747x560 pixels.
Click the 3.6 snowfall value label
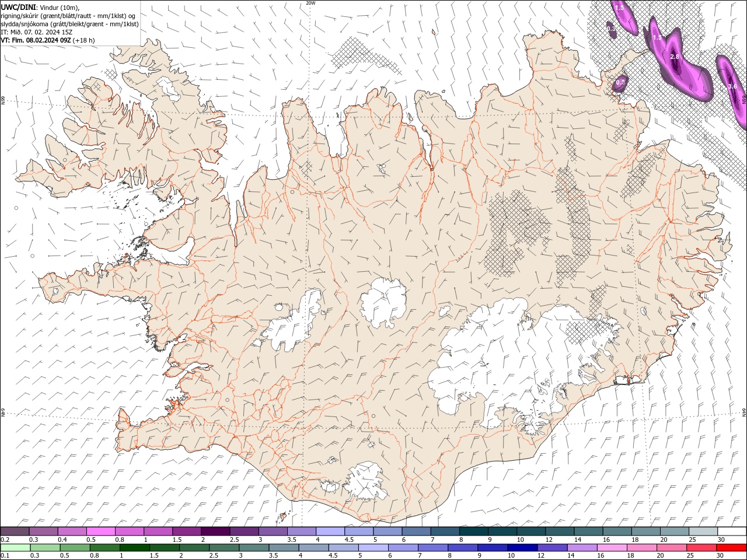tap(732, 86)
